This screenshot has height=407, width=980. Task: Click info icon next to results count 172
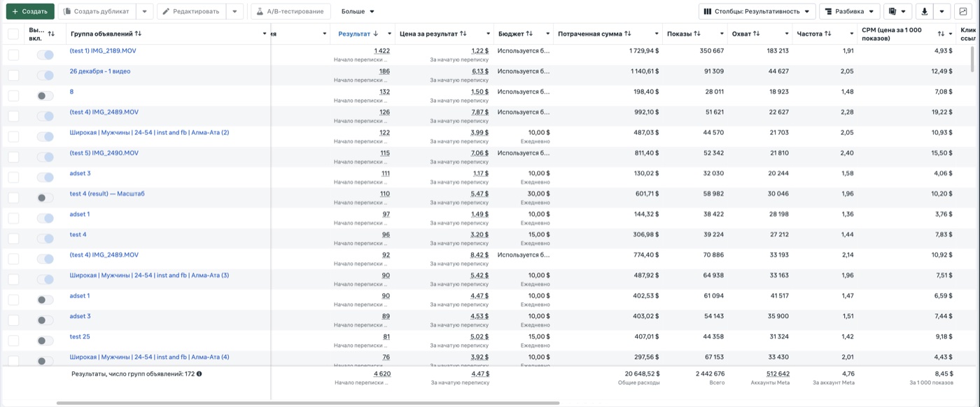[199, 373]
